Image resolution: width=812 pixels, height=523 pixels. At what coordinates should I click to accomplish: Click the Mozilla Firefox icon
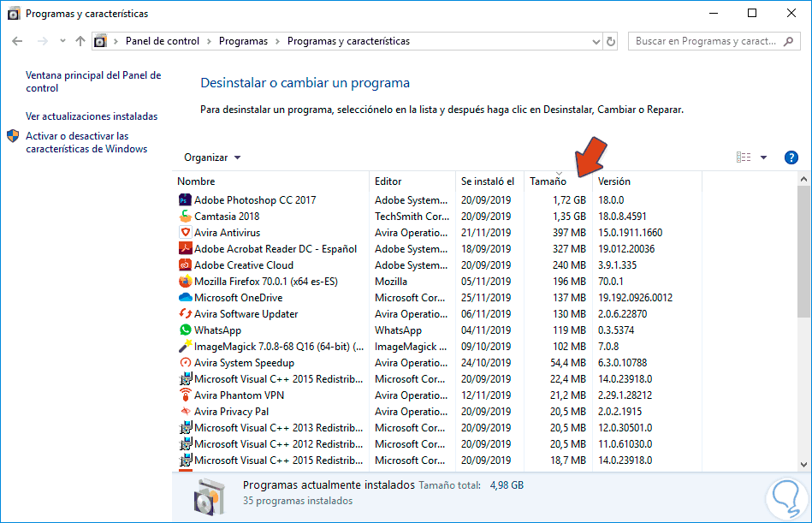pyautogui.click(x=185, y=281)
